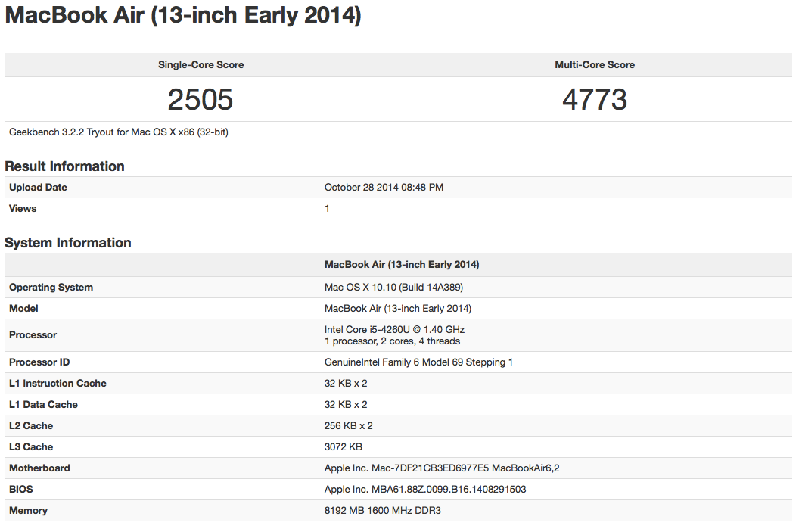Click the GenuineIntel Processor ID value

click(418, 362)
